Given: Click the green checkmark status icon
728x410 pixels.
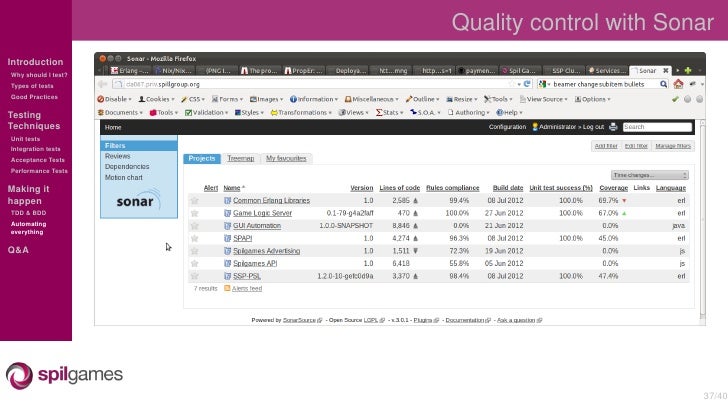Looking at the screenshot, I should tap(676, 99).
